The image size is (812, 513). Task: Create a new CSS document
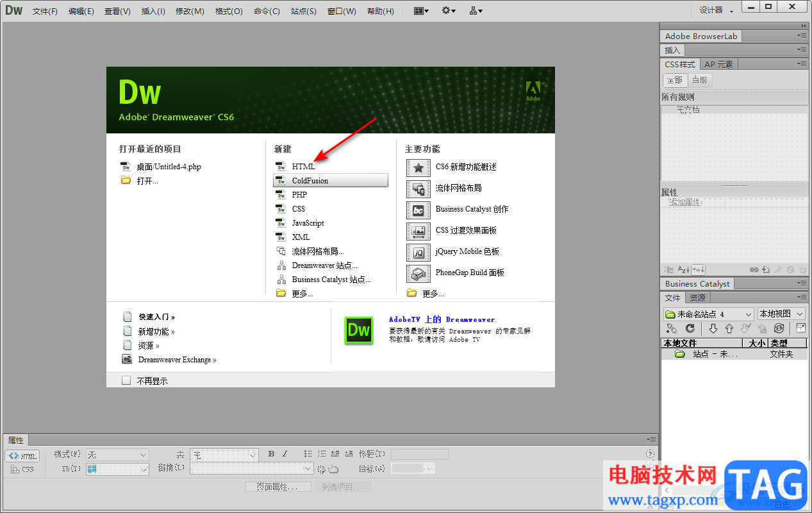[x=298, y=209]
